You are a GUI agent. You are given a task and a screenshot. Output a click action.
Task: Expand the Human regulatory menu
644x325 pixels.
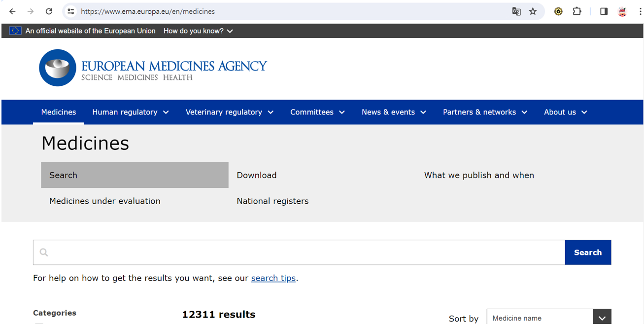pos(131,112)
